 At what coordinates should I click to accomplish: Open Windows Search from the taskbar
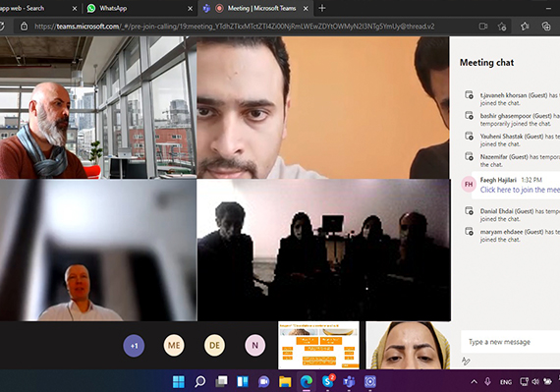200,381
